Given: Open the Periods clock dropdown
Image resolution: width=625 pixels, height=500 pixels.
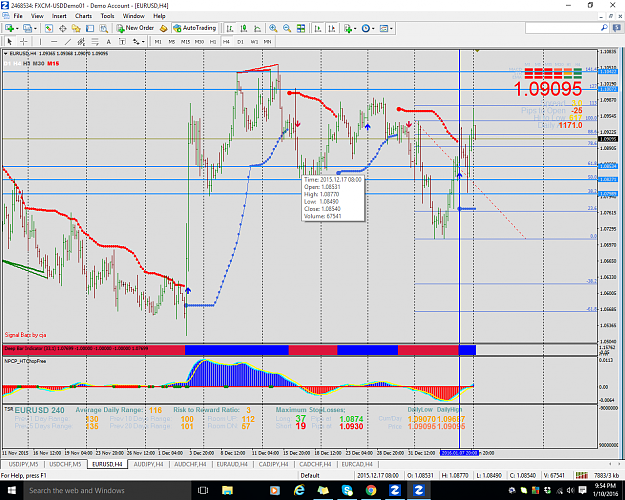Looking at the screenshot, I should pos(368,28).
